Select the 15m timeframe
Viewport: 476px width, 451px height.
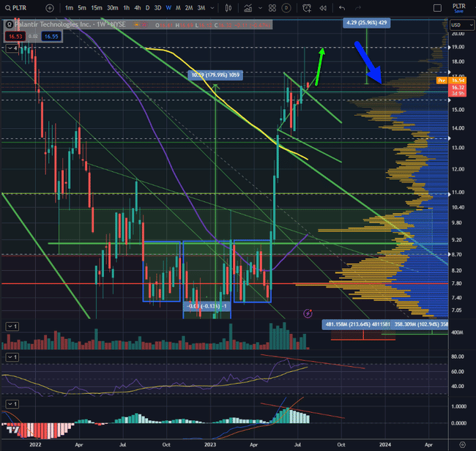pos(95,7)
